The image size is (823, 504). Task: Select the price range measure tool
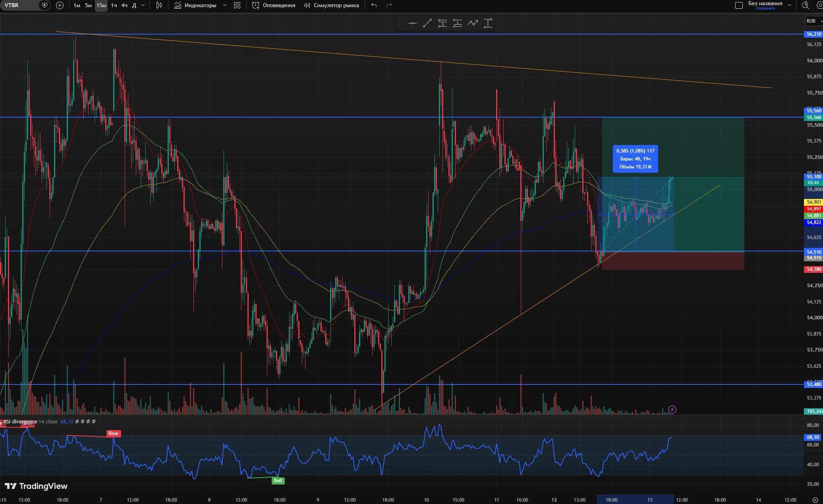tap(488, 23)
